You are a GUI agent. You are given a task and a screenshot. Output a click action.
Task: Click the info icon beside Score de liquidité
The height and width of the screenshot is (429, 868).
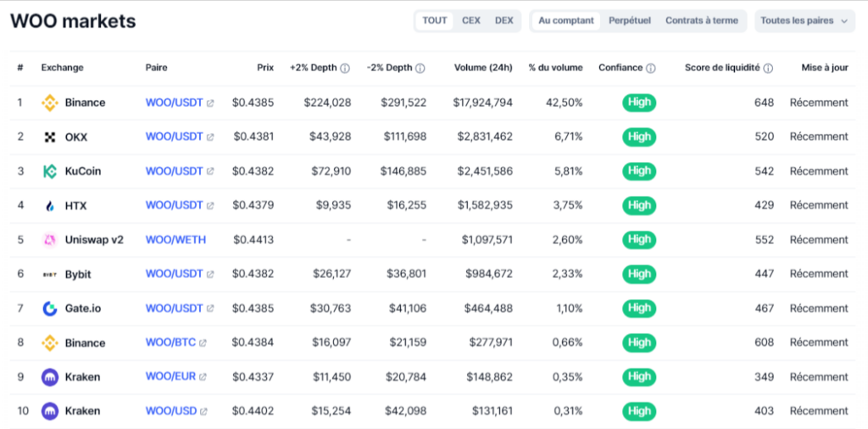768,69
